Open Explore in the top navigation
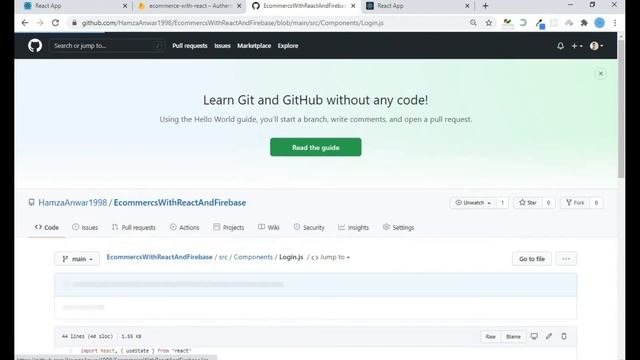The width and height of the screenshot is (640, 360). coord(288,46)
